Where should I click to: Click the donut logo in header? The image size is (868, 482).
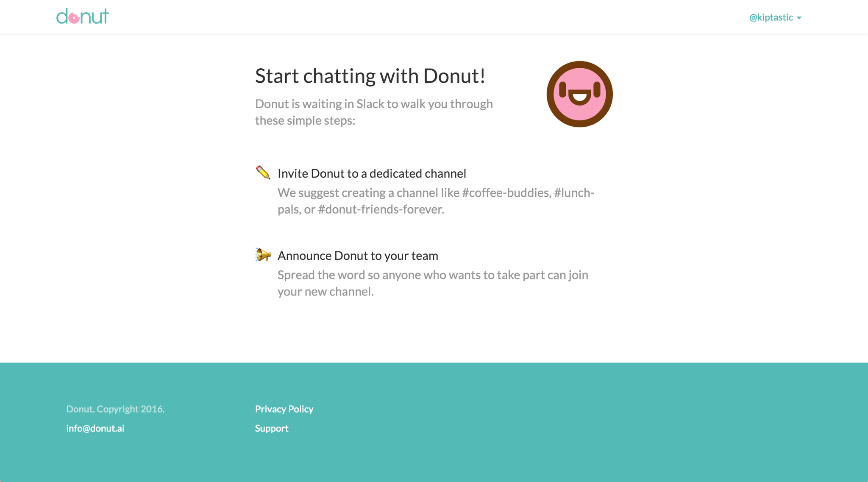pos(83,16)
